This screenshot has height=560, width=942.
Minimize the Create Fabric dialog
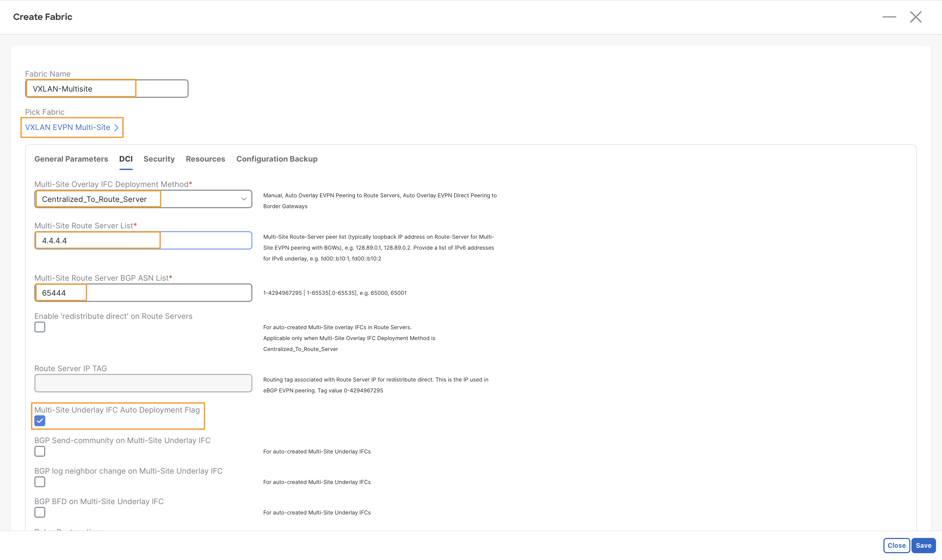(x=889, y=17)
